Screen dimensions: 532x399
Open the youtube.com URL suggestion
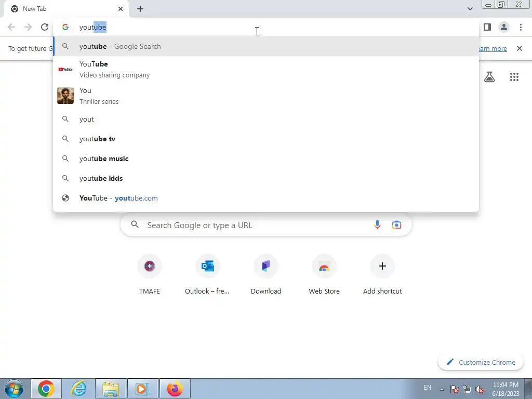(x=266, y=198)
